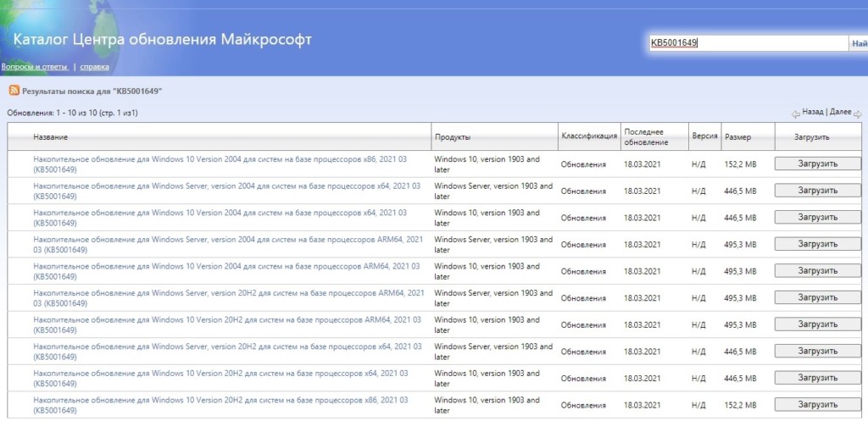Click the KB5001649 search input field
The image size is (868, 421).
click(x=748, y=43)
